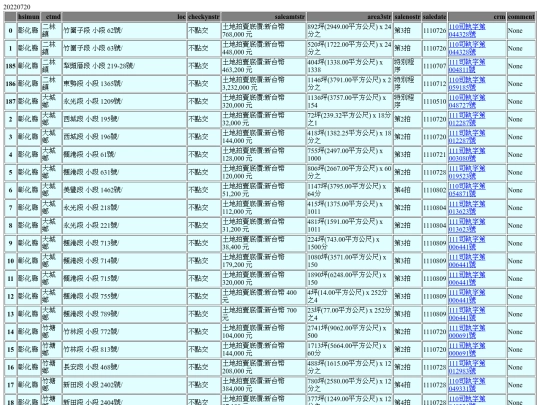Open the crm link in row 5
Viewport: 540px width, 405px height.
[467, 172]
